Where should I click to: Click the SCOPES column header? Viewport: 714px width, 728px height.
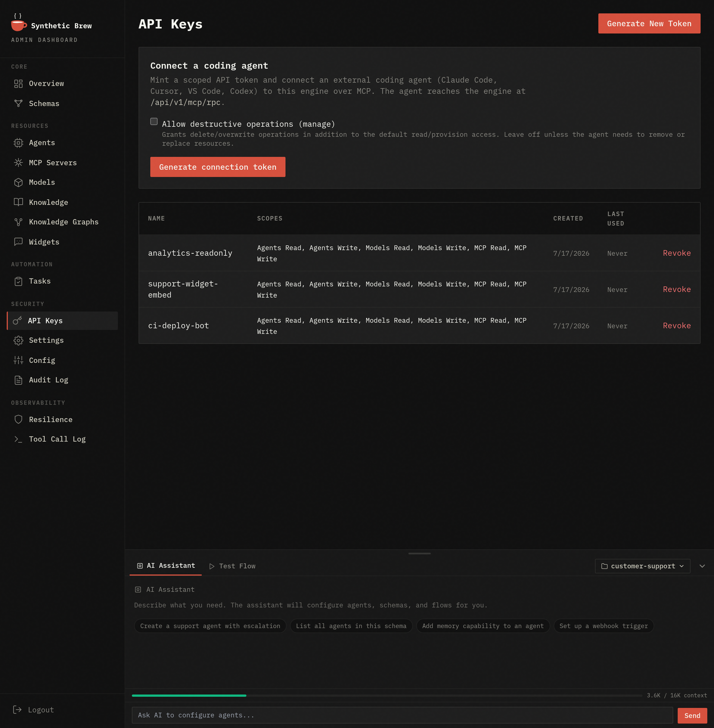(270, 219)
